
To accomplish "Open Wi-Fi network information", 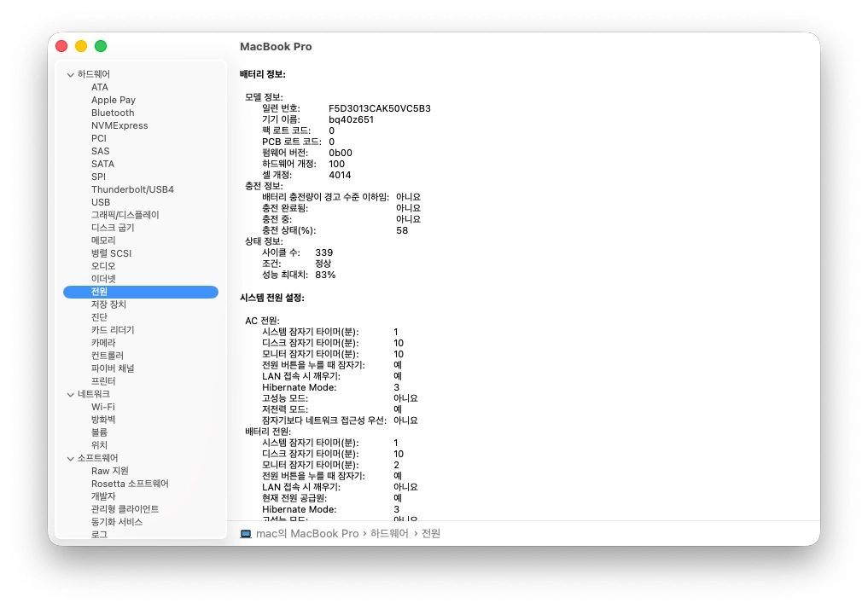I will [x=103, y=407].
